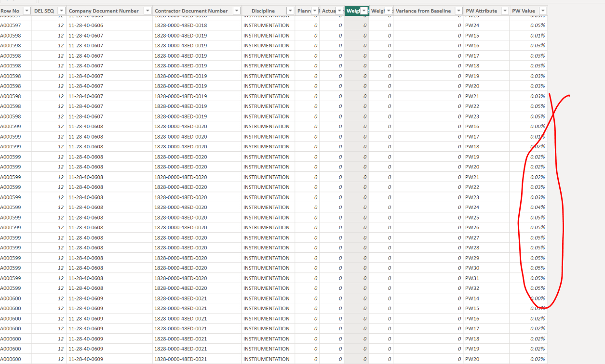
Task: Click INSTRUMENTATION cell in A000599 PW23 row
Action: 268,197
